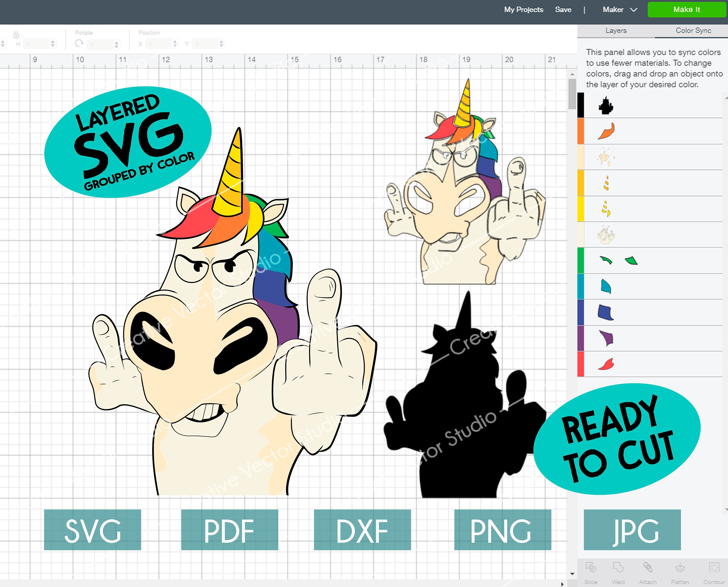Open the Maker machine dropdown

[x=620, y=9]
